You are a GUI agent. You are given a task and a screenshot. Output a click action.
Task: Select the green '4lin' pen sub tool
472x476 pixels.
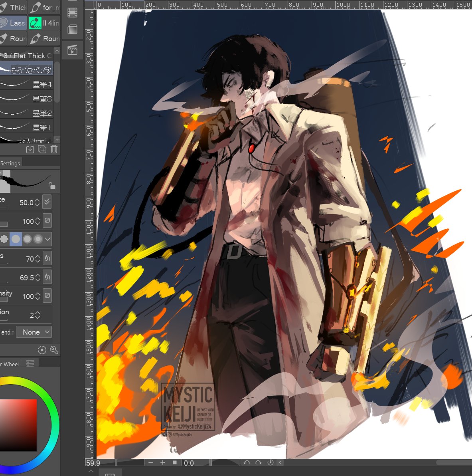click(44, 23)
